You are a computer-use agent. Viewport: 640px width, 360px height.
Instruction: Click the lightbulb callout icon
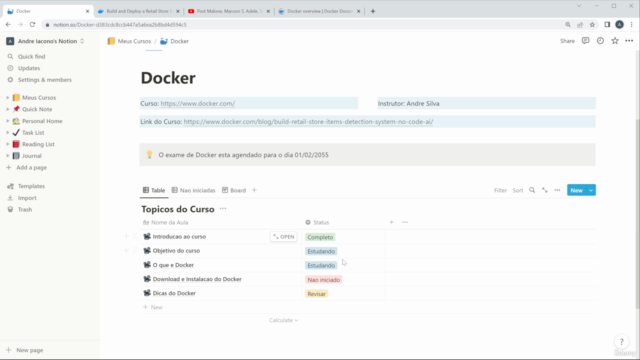coord(149,154)
